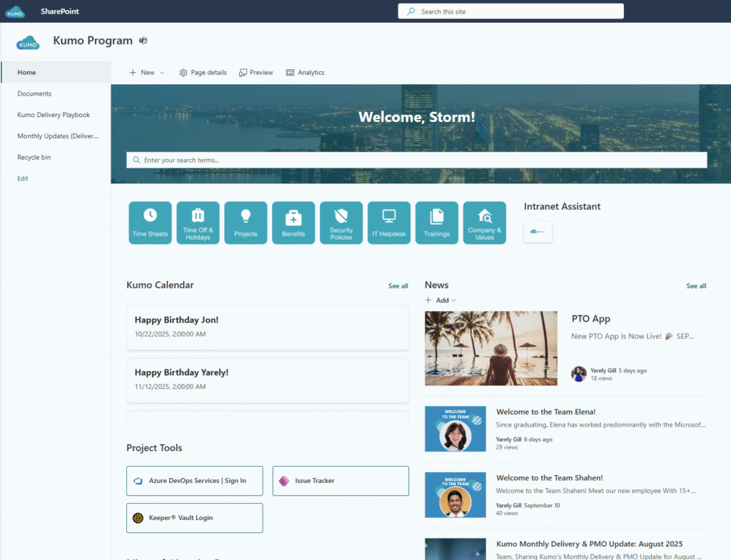Go to Documents in left navigation
The image size is (731, 560).
point(34,93)
